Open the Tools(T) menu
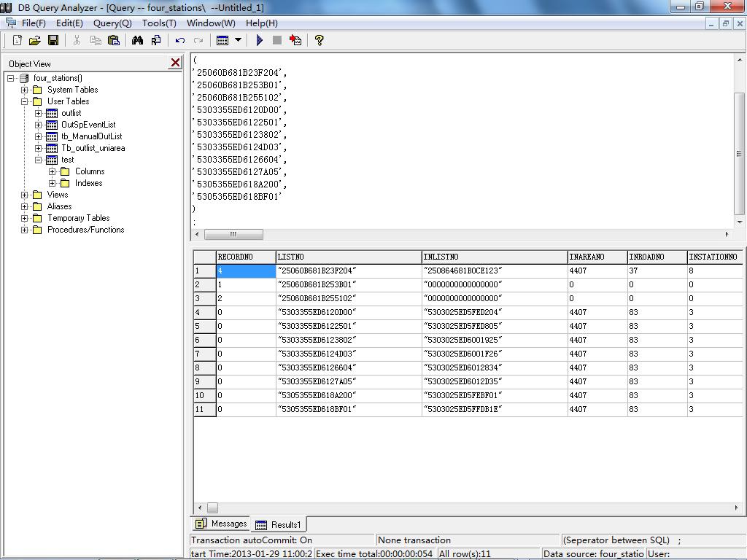The height and width of the screenshot is (560, 747). [x=159, y=23]
